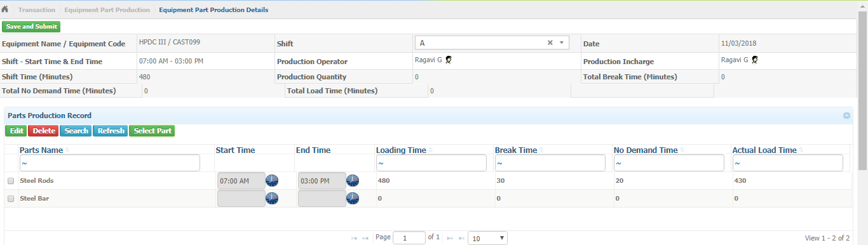
Task: Click Steel Rods loading time value 480
Action: 383,181
